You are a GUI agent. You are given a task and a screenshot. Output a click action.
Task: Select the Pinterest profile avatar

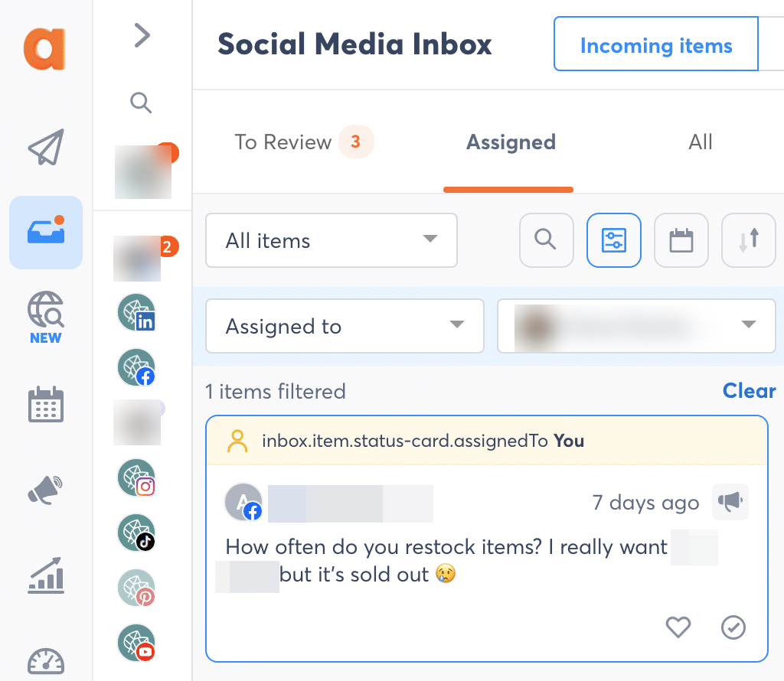point(136,588)
